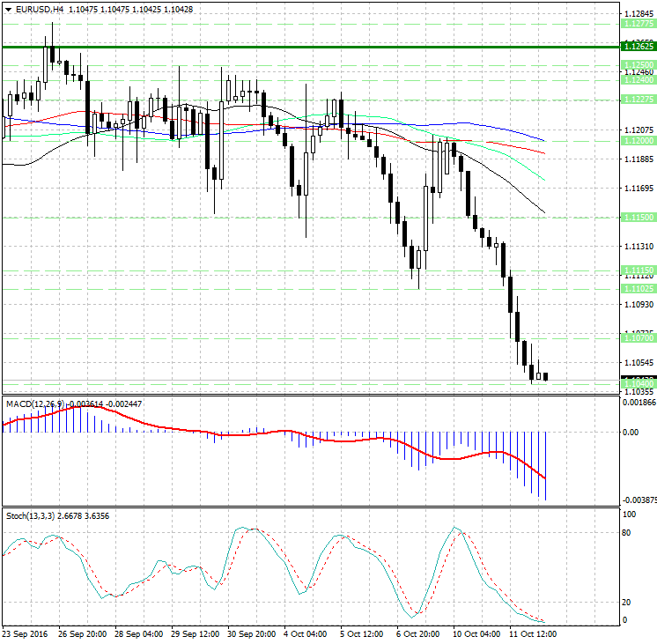This screenshot has width=657, height=644.
Task: Select the 1.10700 level price label
Action: coord(637,337)
